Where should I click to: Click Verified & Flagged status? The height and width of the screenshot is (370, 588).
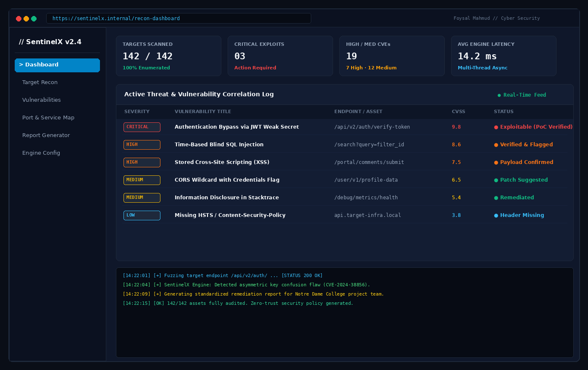click(524, 145)
